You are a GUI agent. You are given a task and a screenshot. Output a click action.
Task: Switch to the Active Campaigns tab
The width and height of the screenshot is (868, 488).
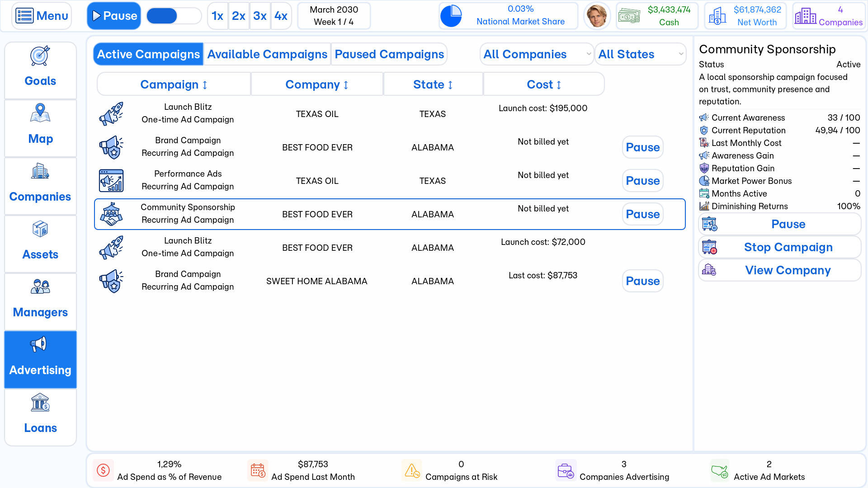tap(148, 54)
